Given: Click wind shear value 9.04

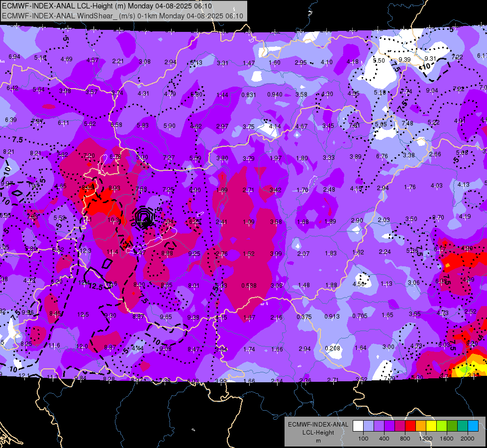Looking at the screenshot, I should point(432,91).
